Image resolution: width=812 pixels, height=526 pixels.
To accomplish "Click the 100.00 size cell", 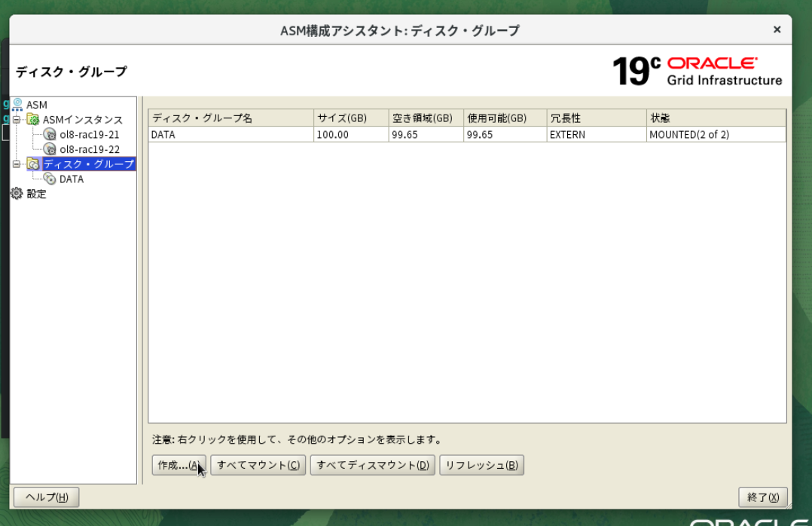I will tap(351, 135).
